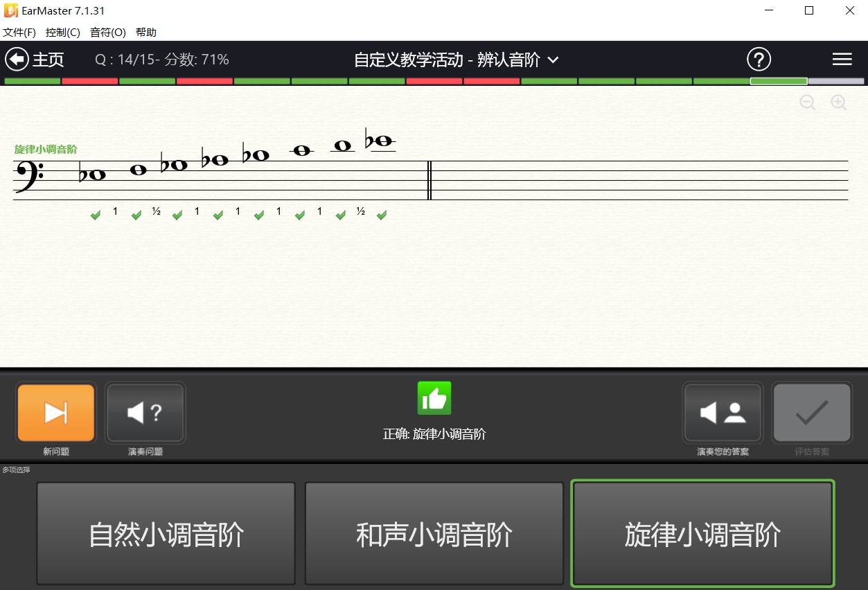Select the highlighted 旋律小调音阶 answer
The height and width of the screenshot is (590, 868).
[702, 534]
